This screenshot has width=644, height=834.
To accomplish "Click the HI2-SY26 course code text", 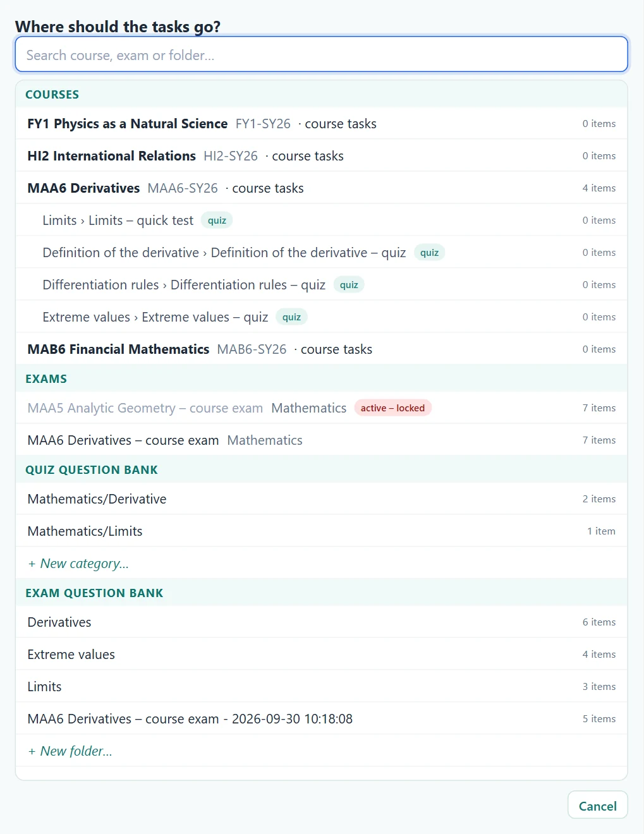I will pyautogui.click(x=231, y=156).
